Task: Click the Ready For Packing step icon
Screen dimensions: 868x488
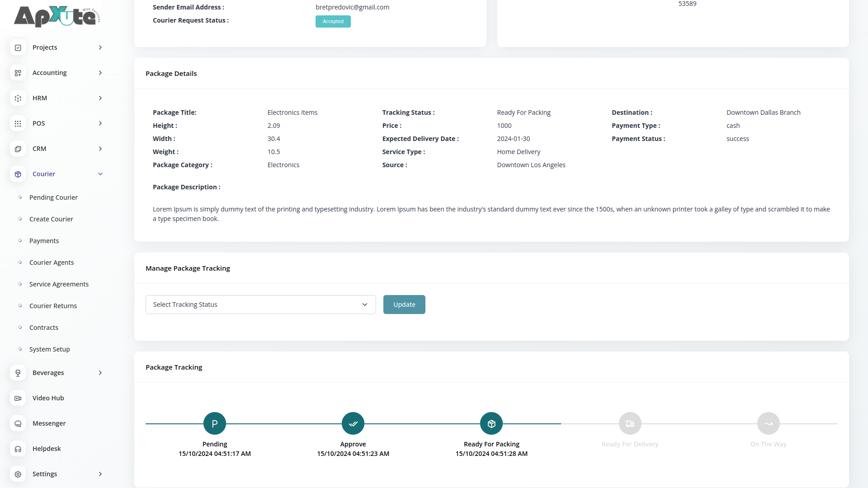Action: point(491,423)
